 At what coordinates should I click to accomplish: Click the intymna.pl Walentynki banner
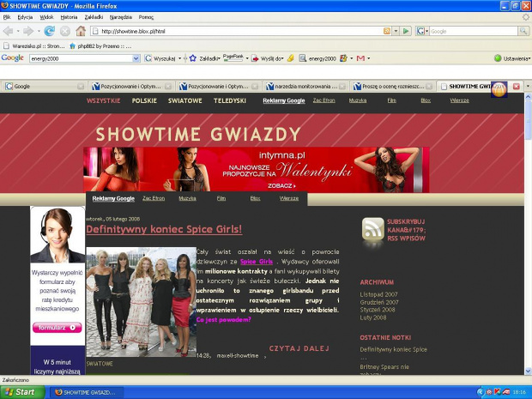pyautogui.click(x=257, y=170)
